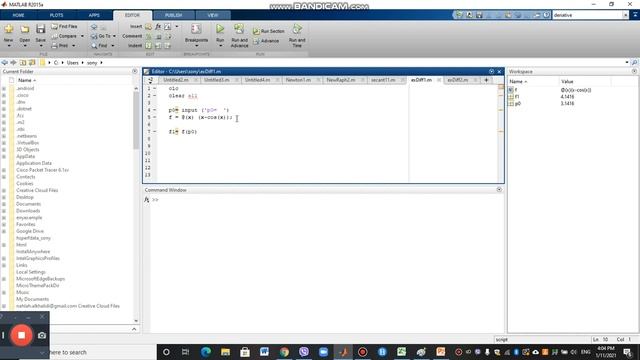Open Chrome from the taskbar

(284, 352)
